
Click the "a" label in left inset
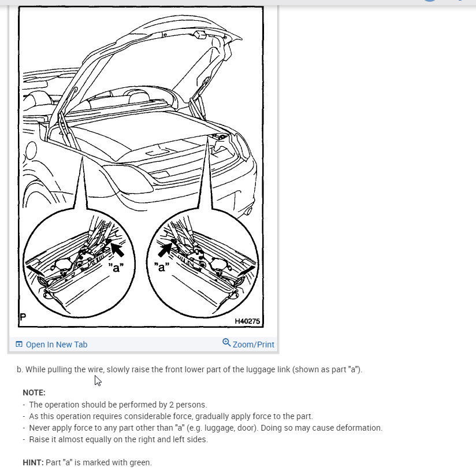[x=116, y=268]
